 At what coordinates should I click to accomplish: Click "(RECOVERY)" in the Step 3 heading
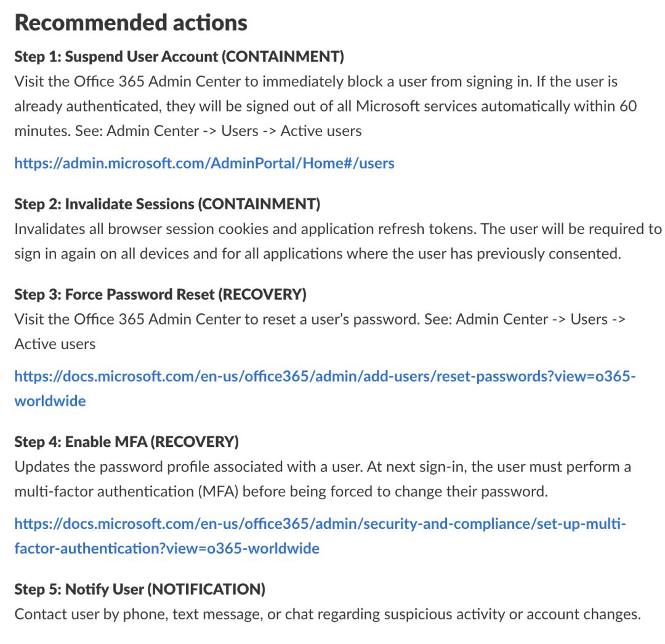point(262,294)
